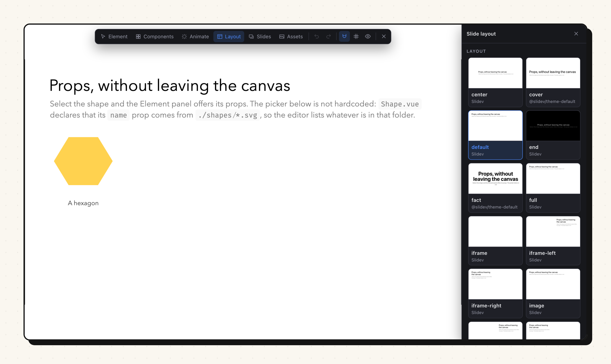Click the 'A hexagon' caption

pyautogui.click(x=83, y=203)
